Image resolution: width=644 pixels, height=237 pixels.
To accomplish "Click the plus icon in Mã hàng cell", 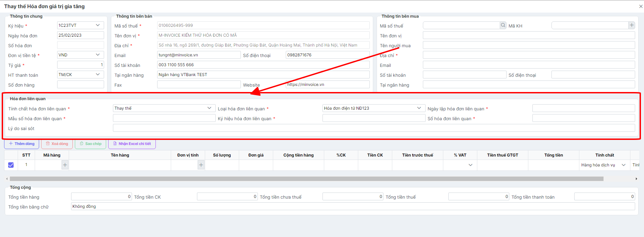I will tap(65, 165).
